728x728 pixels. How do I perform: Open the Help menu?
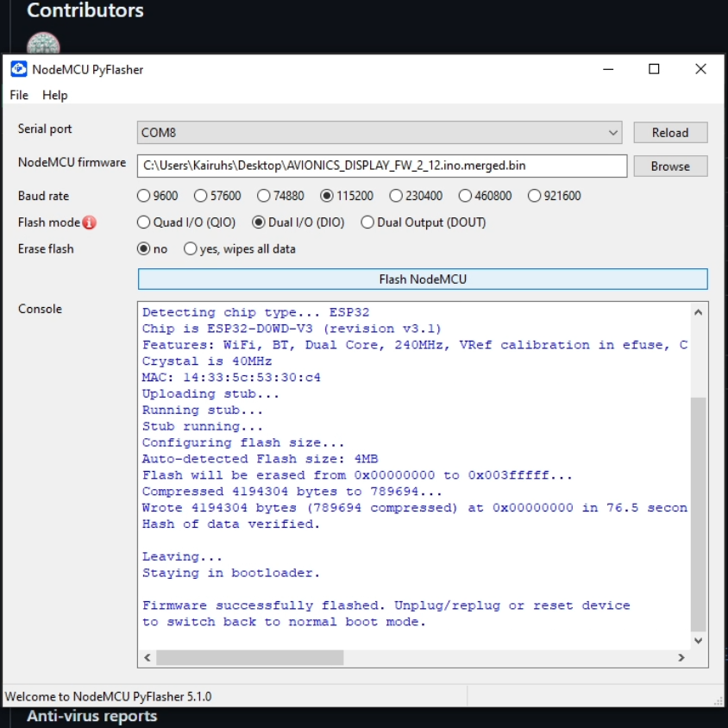(55, 95)
